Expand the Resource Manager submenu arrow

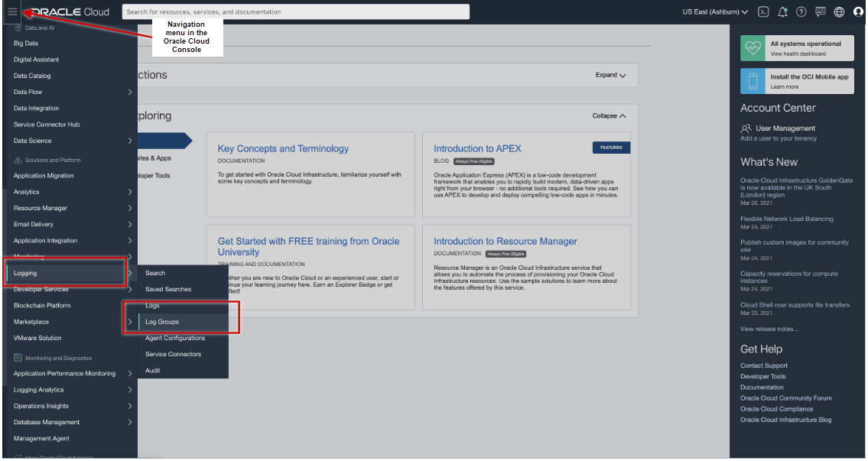pyautogui.click(x=130, y=208)
